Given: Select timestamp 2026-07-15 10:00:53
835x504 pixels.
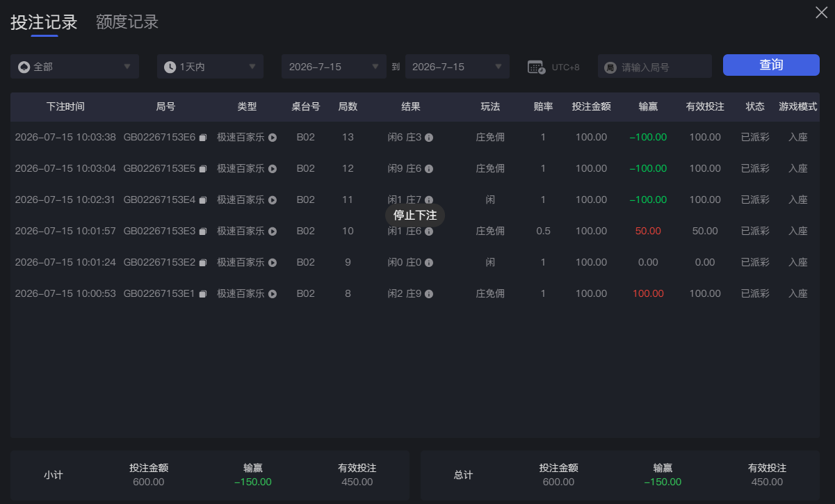Looking at the screenshot, I should [x=65, y=294].
